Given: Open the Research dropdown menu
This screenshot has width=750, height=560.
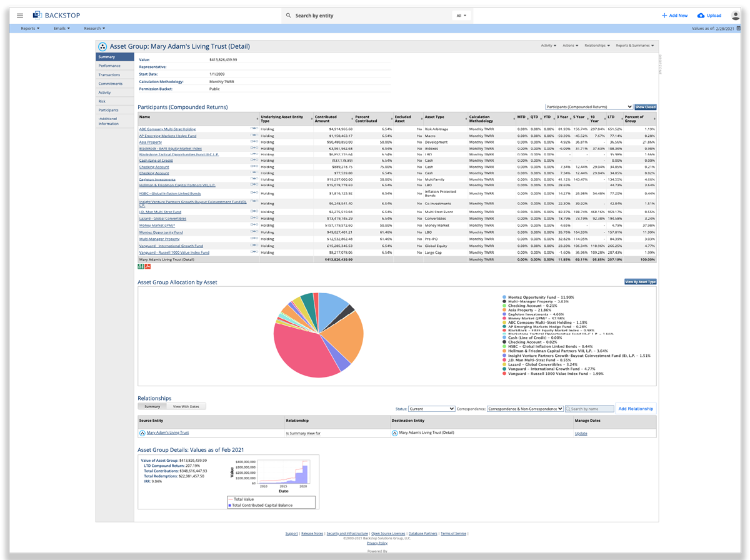Looking at the screenshot, I should click(x=94, y=28).
